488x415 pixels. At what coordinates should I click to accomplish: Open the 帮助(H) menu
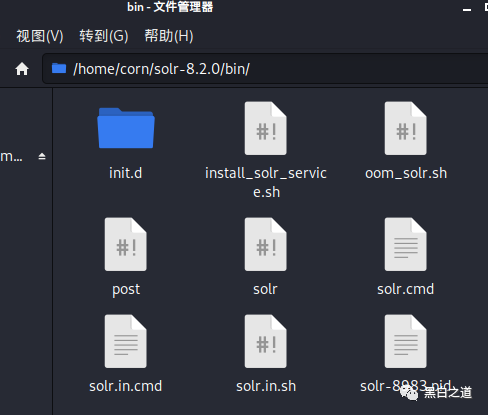coord(169,36)
